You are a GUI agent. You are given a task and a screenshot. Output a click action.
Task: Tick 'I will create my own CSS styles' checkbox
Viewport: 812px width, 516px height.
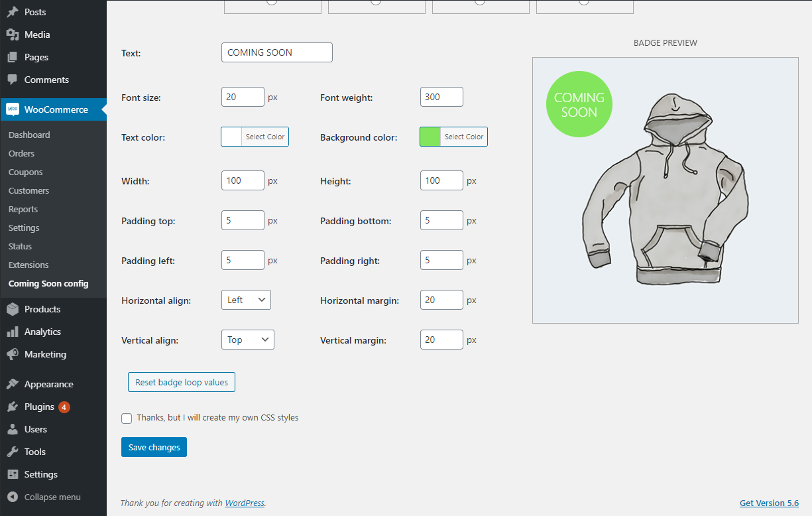click(x=127, y=419)
